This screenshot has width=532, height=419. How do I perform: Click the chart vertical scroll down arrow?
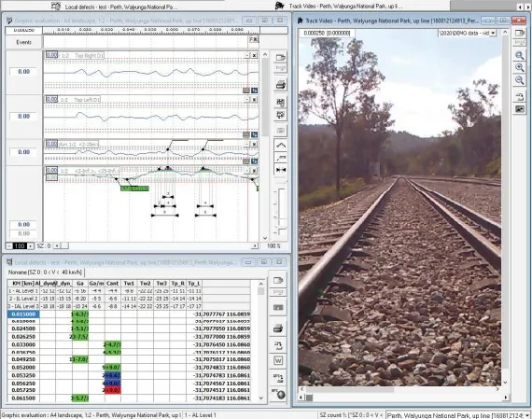point(265,238)
